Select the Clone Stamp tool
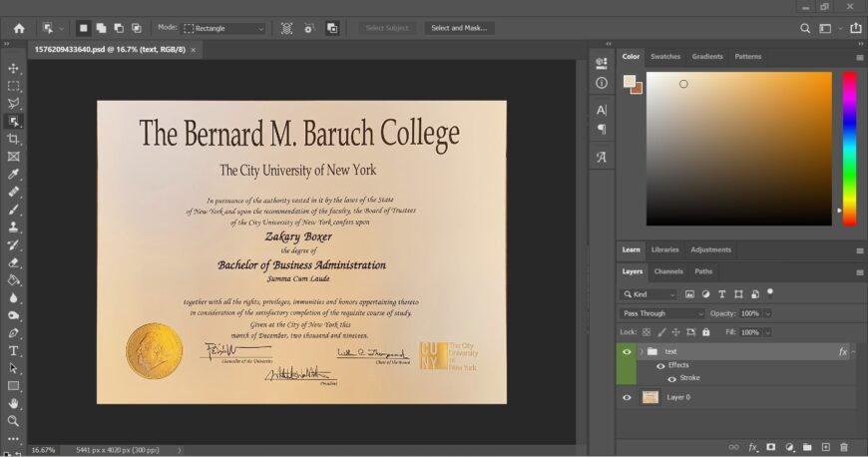868x457 pixels. (13, 228)
